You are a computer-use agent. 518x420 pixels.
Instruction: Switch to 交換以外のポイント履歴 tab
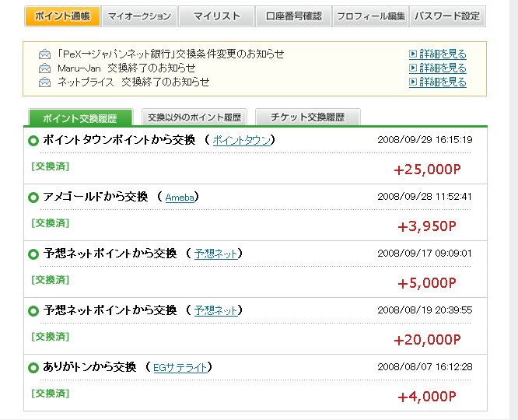pyautogui.click(x=194, y=118)
